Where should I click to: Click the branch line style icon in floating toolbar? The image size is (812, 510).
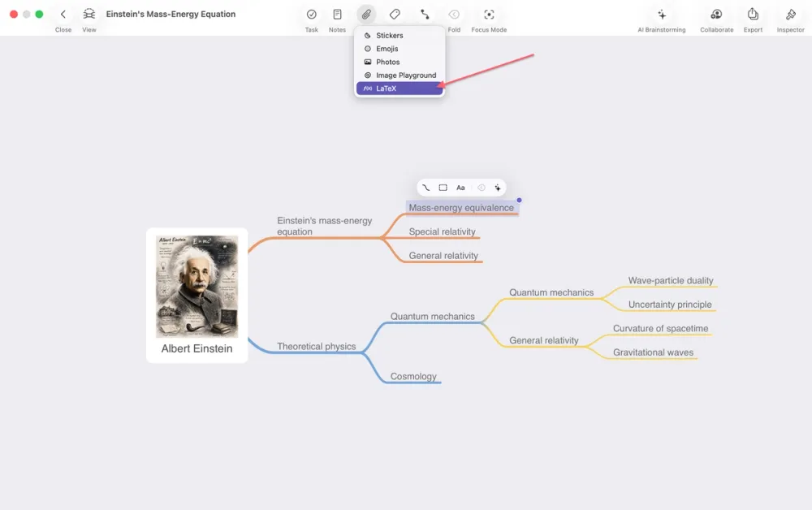click(x=425, y=188)
